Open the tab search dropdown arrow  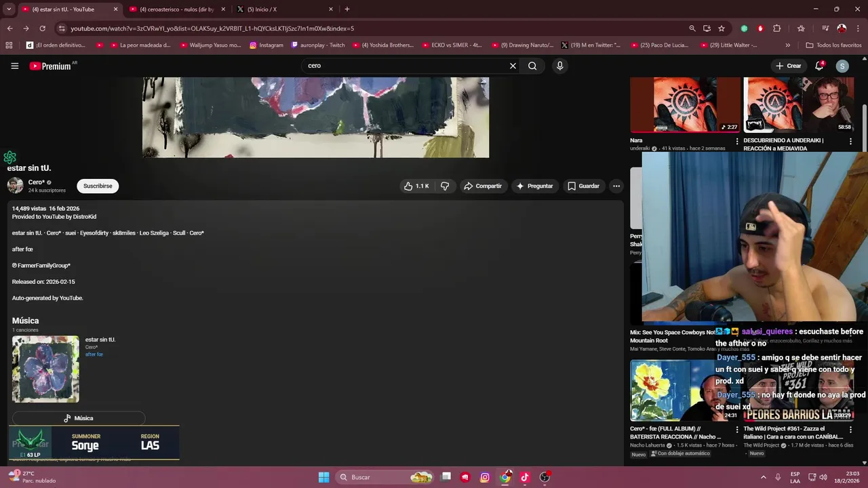(9, 9)
